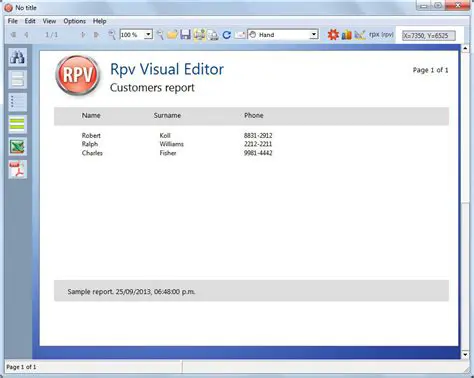Click the name Ralph
This screenshot has width=474, height=378.
[x=90, y=144]
